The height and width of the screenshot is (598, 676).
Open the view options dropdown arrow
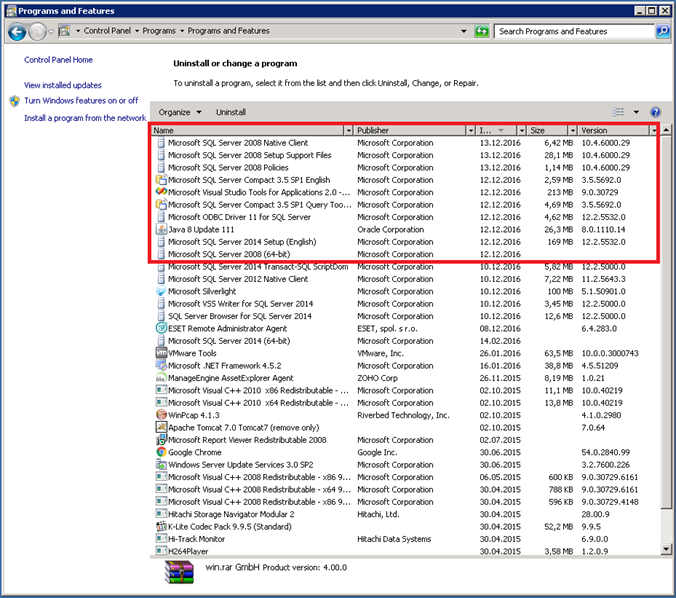[x=636, y=112]
